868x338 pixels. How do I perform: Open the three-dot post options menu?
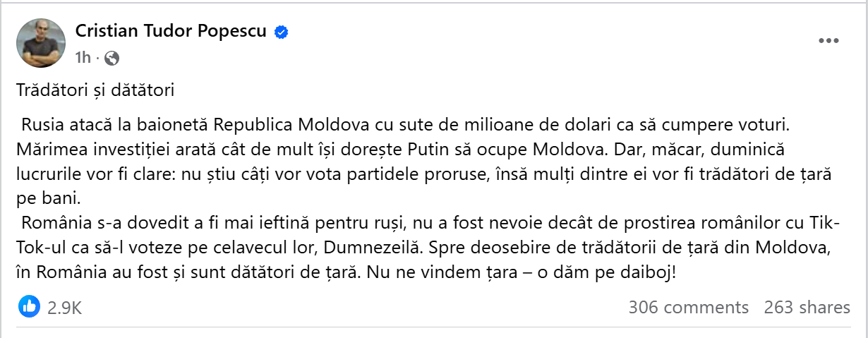pos(828,41)
